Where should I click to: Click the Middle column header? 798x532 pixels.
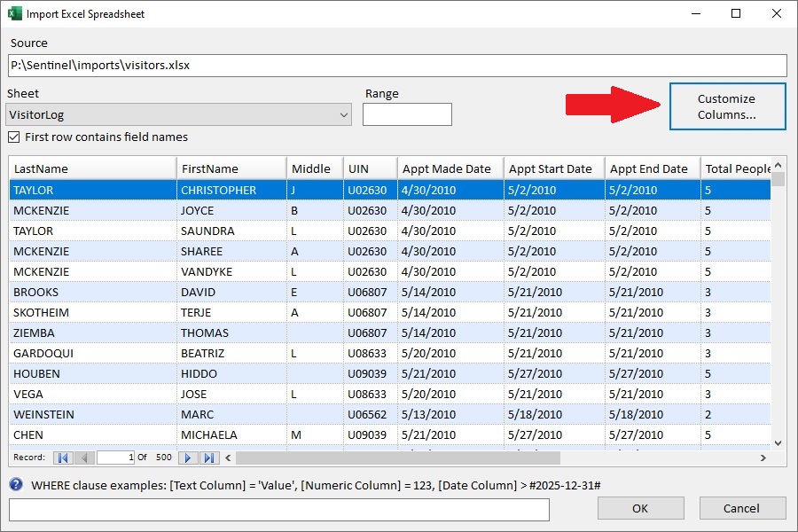[315, 168]
